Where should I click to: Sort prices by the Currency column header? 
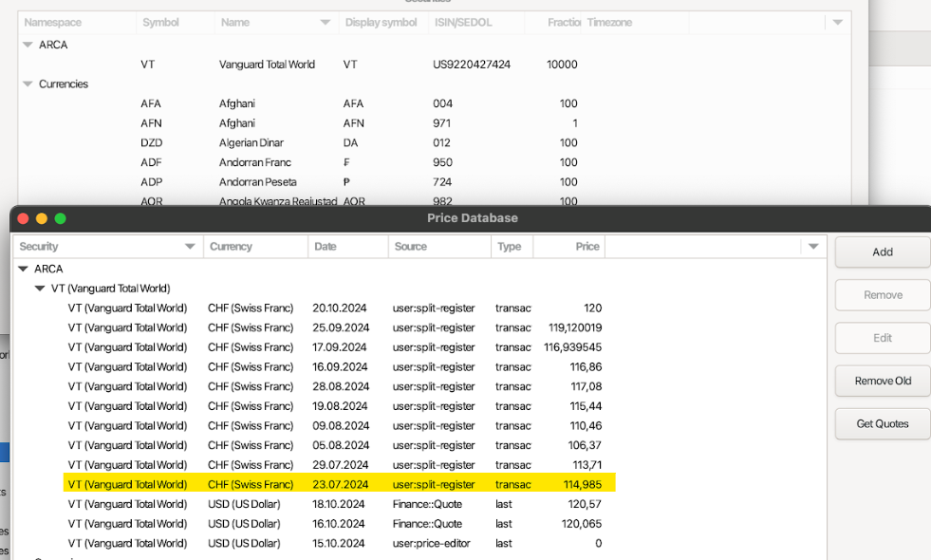tap(255, 247)
